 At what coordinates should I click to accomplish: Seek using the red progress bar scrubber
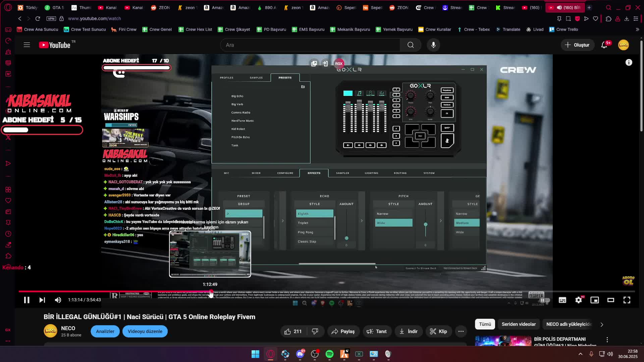(211, 292)
